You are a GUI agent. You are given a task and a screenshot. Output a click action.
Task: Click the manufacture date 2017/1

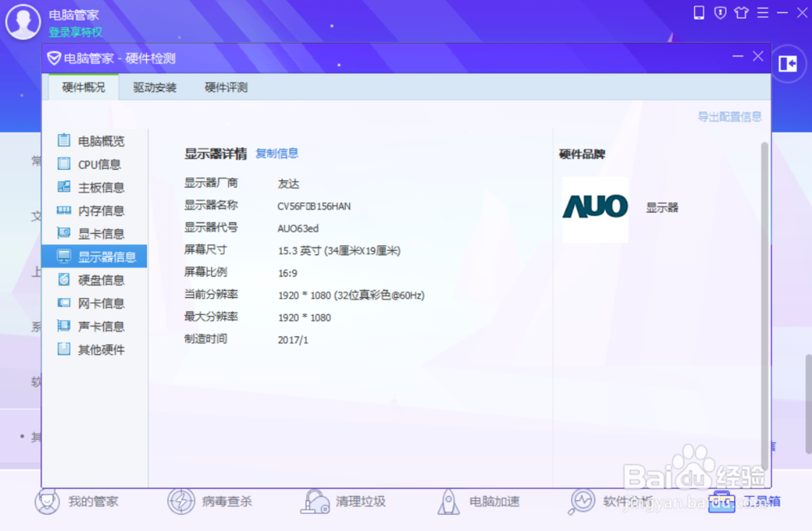(x=292, y=340)
